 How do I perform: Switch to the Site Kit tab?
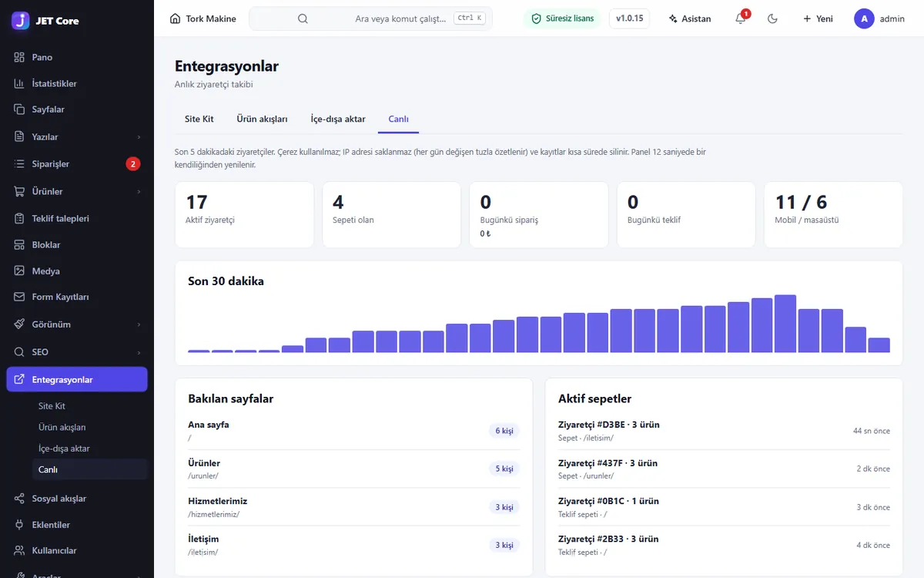[199, 119]
